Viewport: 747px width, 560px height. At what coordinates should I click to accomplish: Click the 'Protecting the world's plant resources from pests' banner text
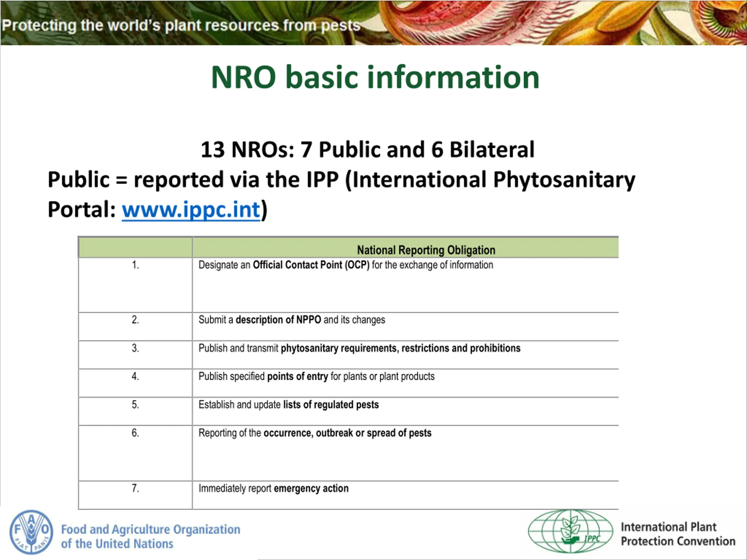click(x=181, y=26)
